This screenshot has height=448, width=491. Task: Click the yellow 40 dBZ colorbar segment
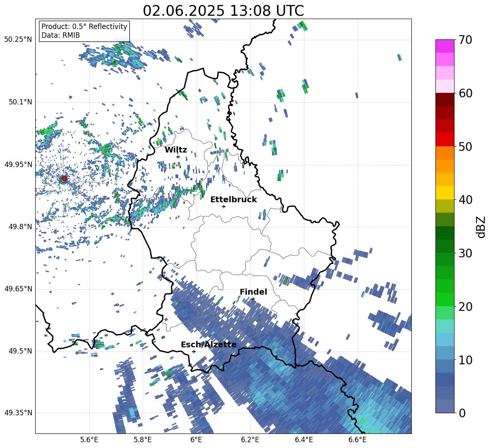[445, 192]
